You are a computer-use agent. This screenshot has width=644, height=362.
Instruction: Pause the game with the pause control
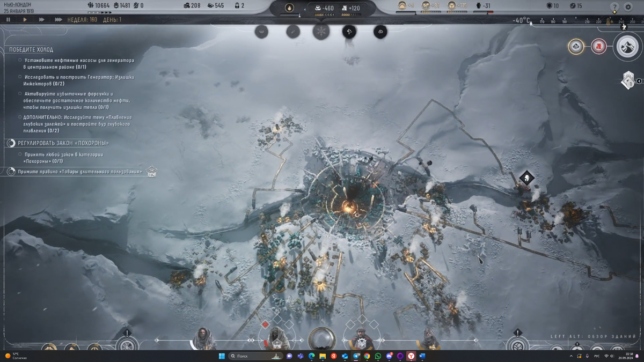pyautogui.click(x=8, y=19)
